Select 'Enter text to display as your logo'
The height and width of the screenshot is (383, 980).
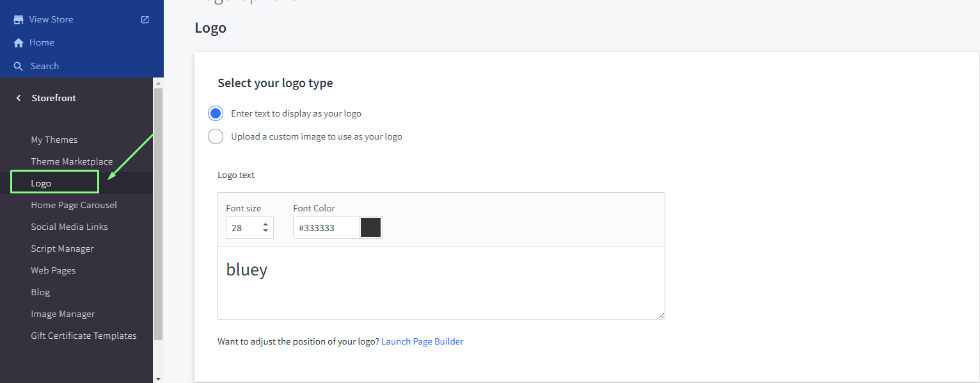(216, 113)
